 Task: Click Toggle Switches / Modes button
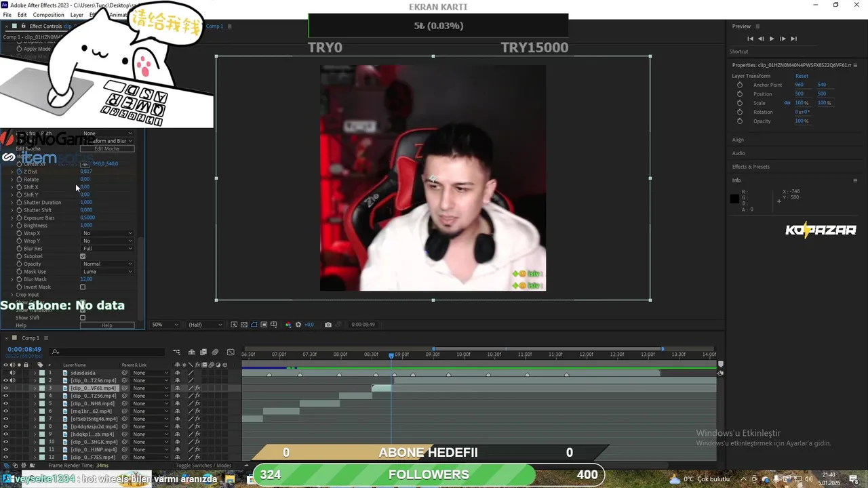click(203, 466)
